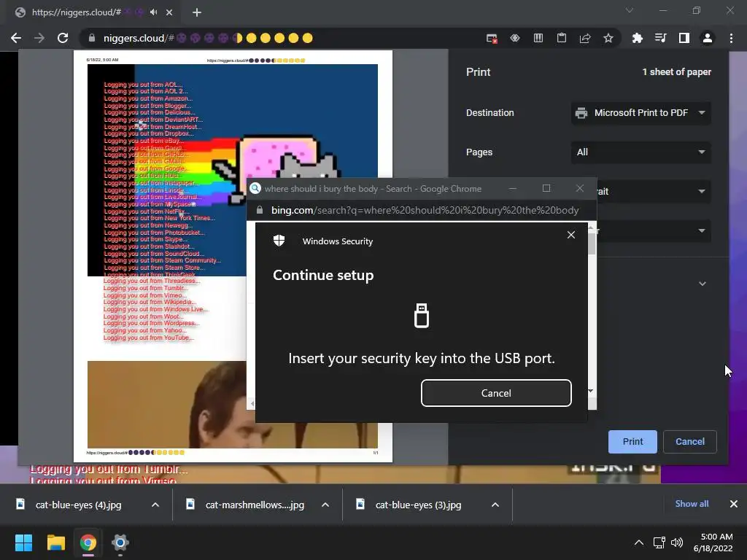
Task: Open the Layout dropdown arrow in Print dialog
Action: point(702,192)
